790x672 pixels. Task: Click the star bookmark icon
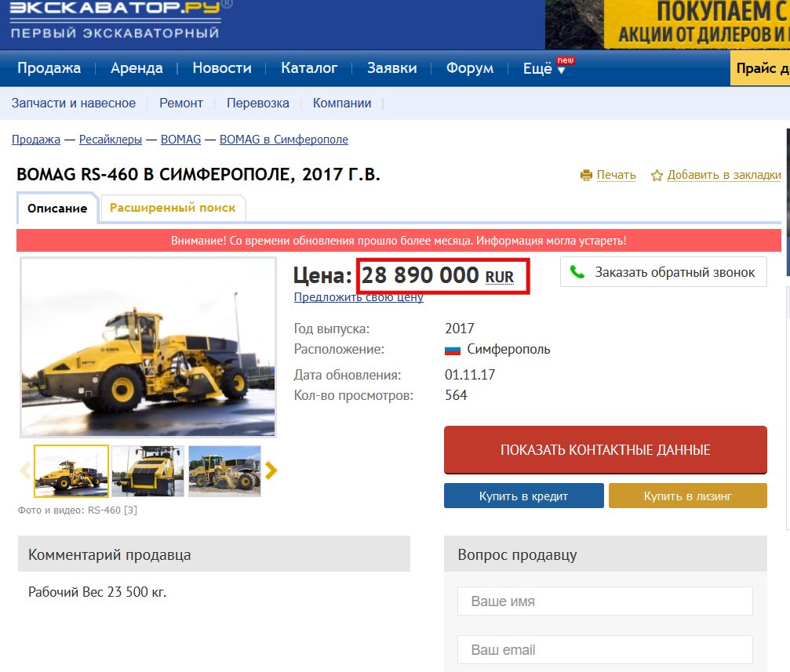tap(657, 175)
